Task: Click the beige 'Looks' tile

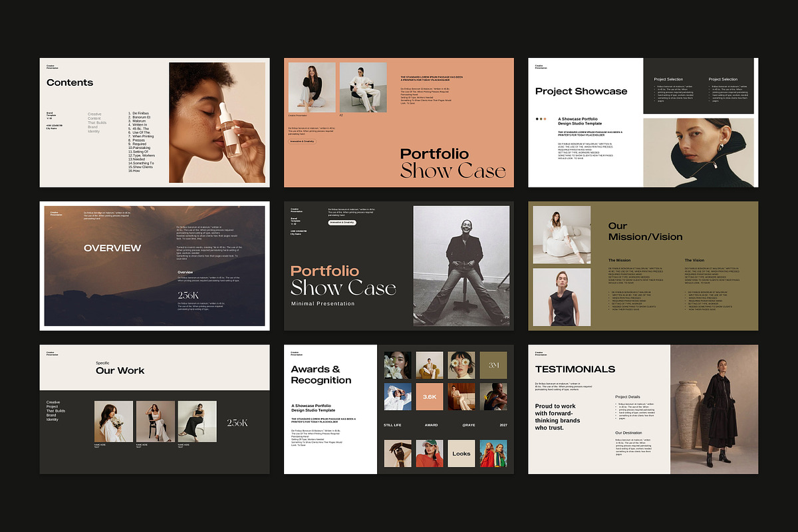Action: coord(462,454)
